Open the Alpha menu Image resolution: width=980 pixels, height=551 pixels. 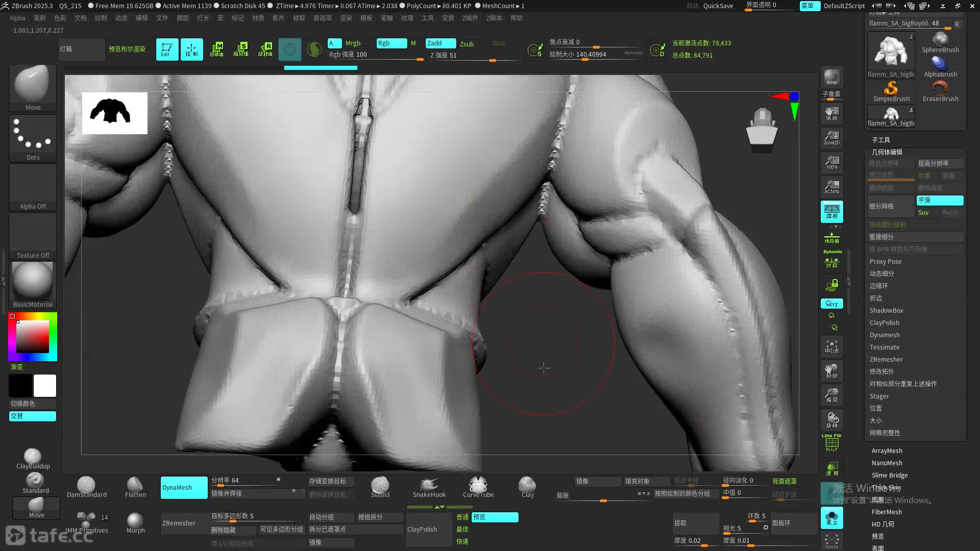(17, 18)
